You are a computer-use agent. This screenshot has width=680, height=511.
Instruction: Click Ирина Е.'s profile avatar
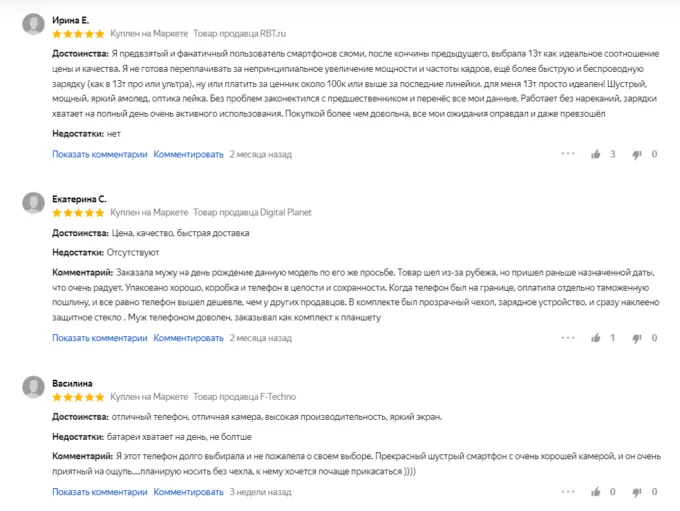[x=33, y=24]
